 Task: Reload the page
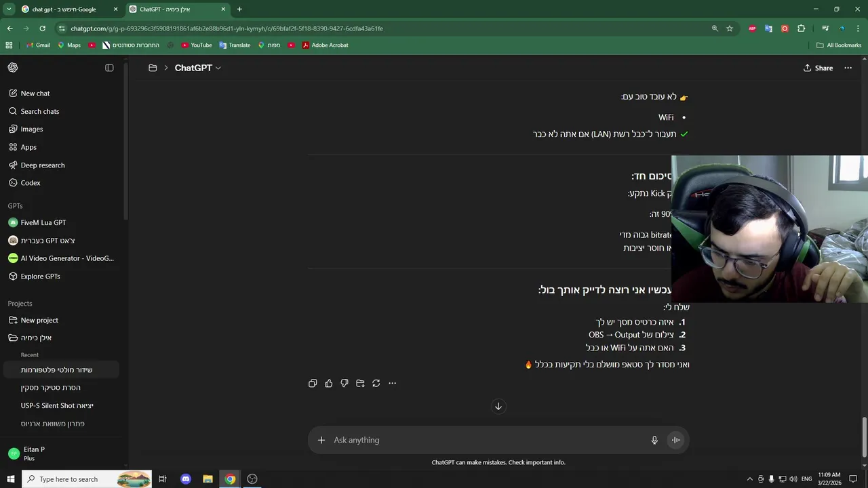(42, 28)
